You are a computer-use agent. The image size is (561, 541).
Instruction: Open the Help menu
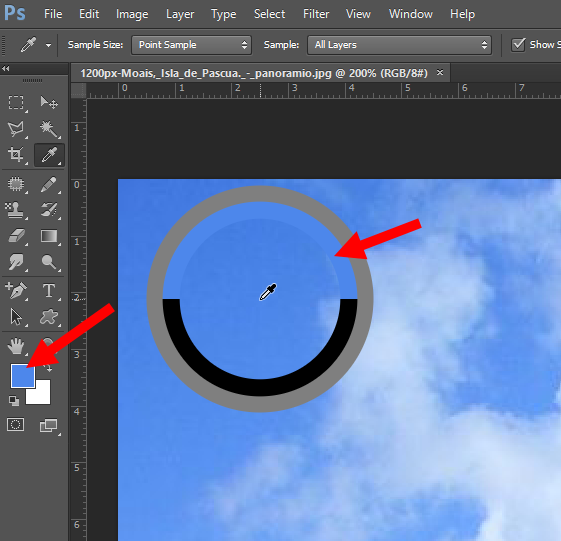[462, 14]
